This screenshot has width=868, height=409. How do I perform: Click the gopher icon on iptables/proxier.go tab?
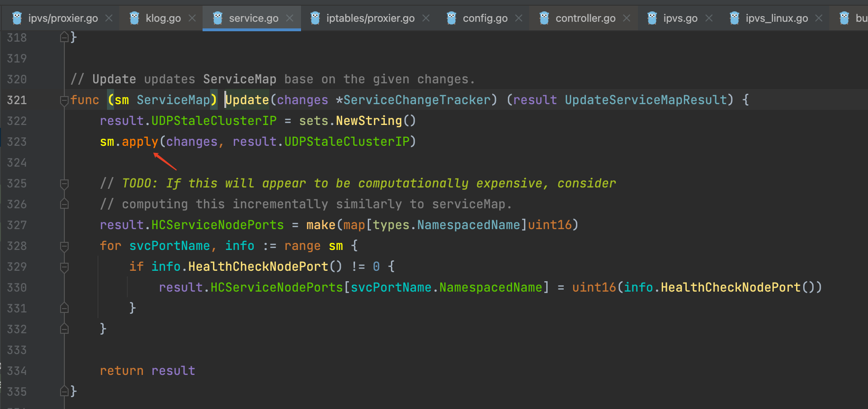click(315, 18)
